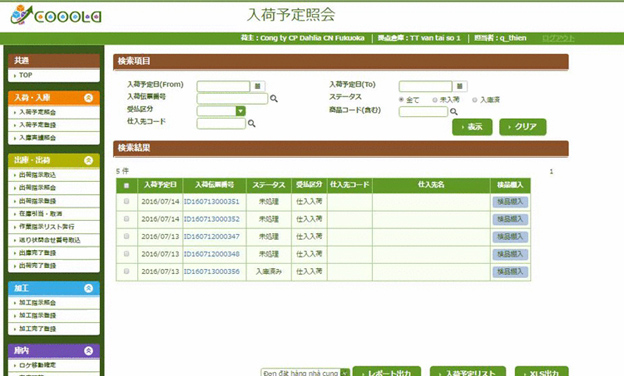Focus the 商品コード(含む) input field
Screen dimensions: 624x376
(423, 112)
